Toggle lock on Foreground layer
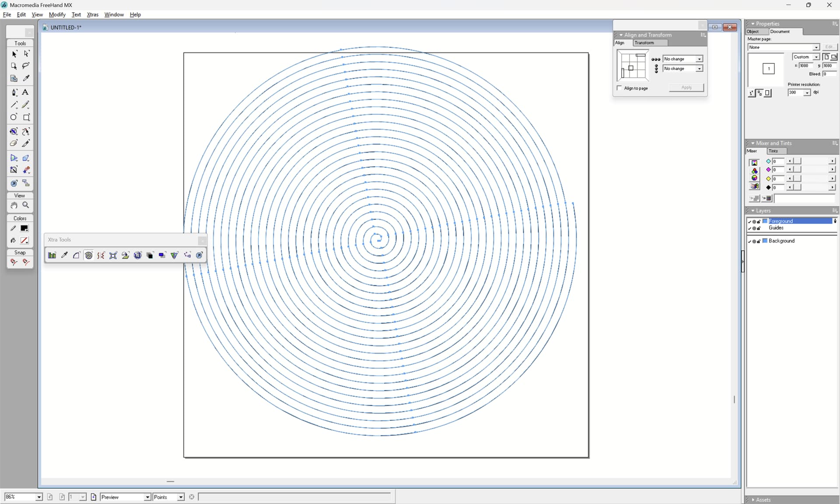 coord(759,221)
